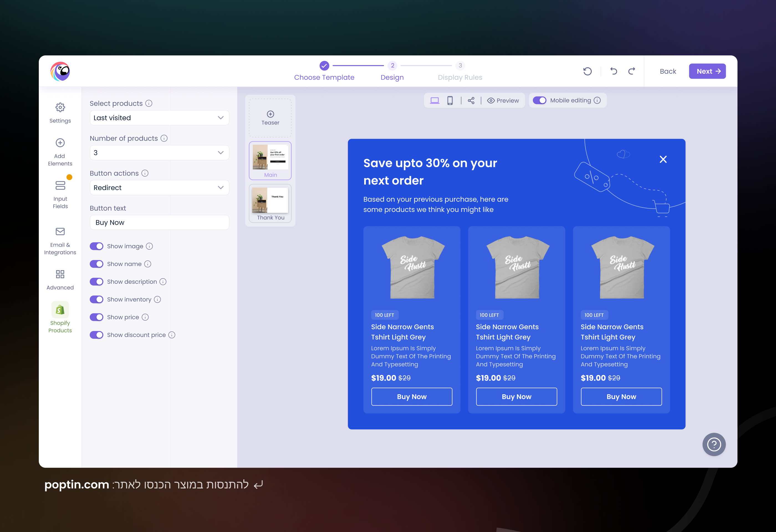
Task: Toggle Show image switch
Action: [x=96, y=246]
